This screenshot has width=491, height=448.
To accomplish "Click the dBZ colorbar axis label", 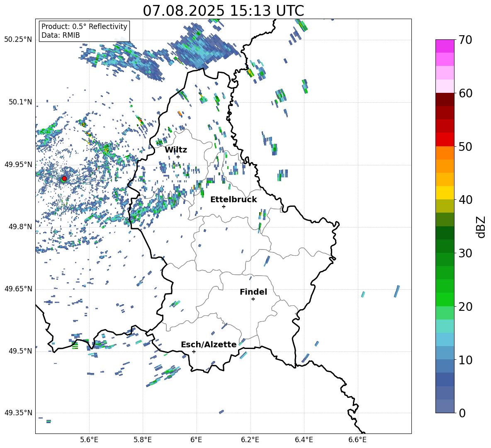I will pos(481,227).
